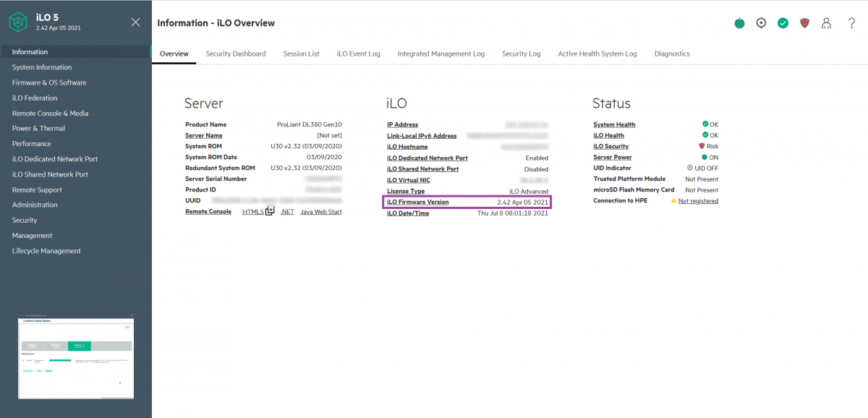This screenshot has height=418, width=868.
Task: Toggle the UID OFF indicator
Action: (702, 168)
